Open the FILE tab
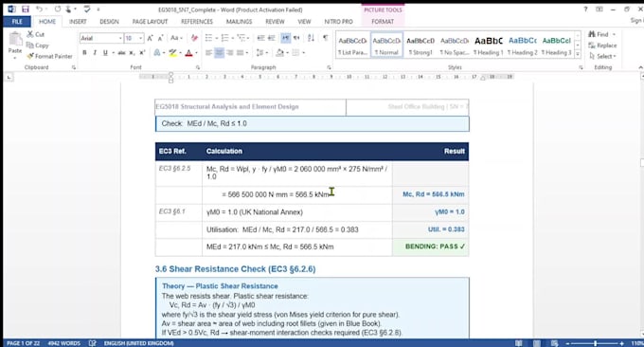Viewport: 644px width, 347px height. (17, 22)
